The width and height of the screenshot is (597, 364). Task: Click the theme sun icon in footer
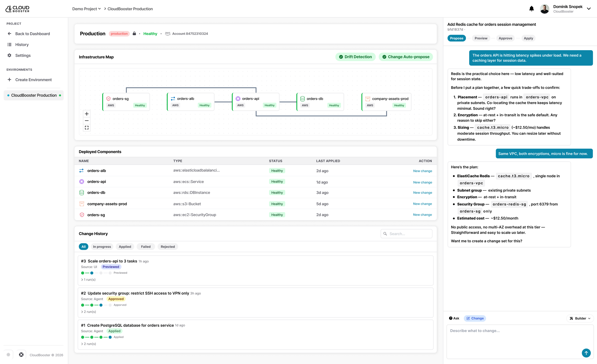(8, 355)
